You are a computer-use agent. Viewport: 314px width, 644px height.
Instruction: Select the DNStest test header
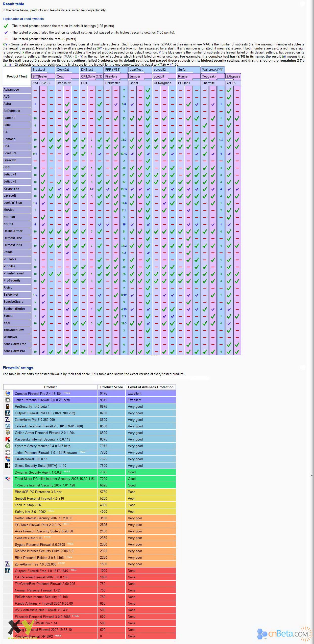point(92,70)
